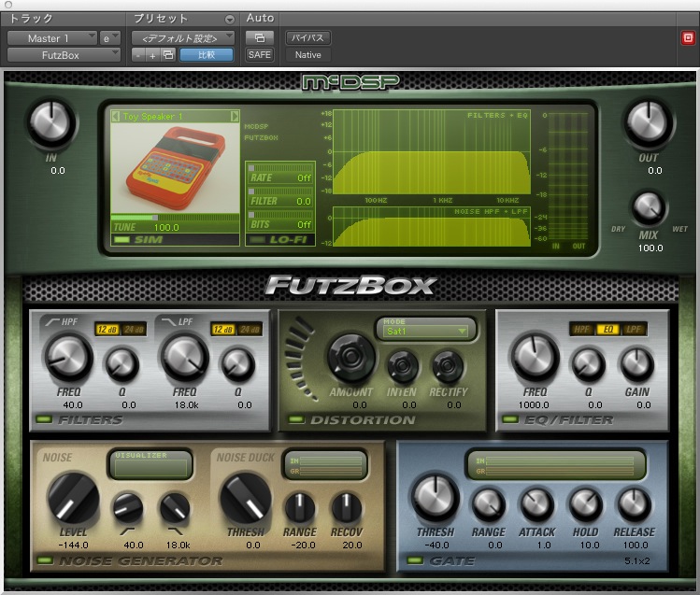Click the Distortion AMOUNT knob
The width and height of the screenshot is (700, 595).
tap(350, 357)
